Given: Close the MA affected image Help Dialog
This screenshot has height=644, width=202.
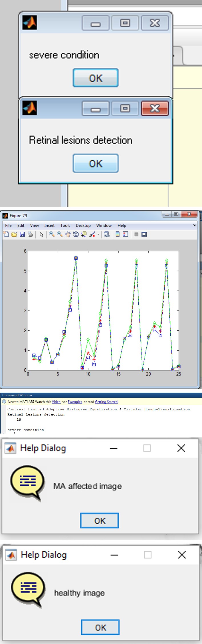Looking at the screenshot, I should [181, 448].
